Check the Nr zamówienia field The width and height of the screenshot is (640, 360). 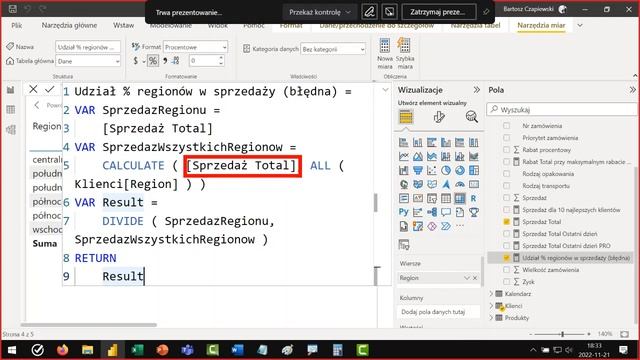507,126
